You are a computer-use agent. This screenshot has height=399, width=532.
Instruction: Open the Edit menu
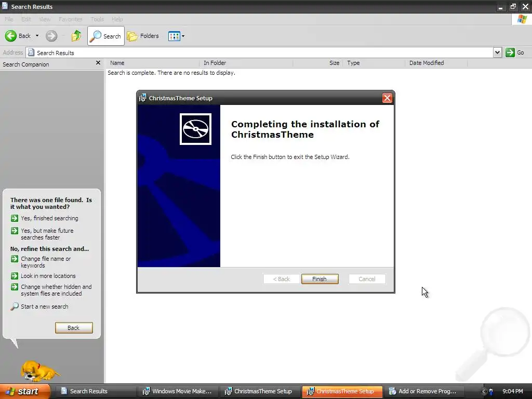(26, 19)
